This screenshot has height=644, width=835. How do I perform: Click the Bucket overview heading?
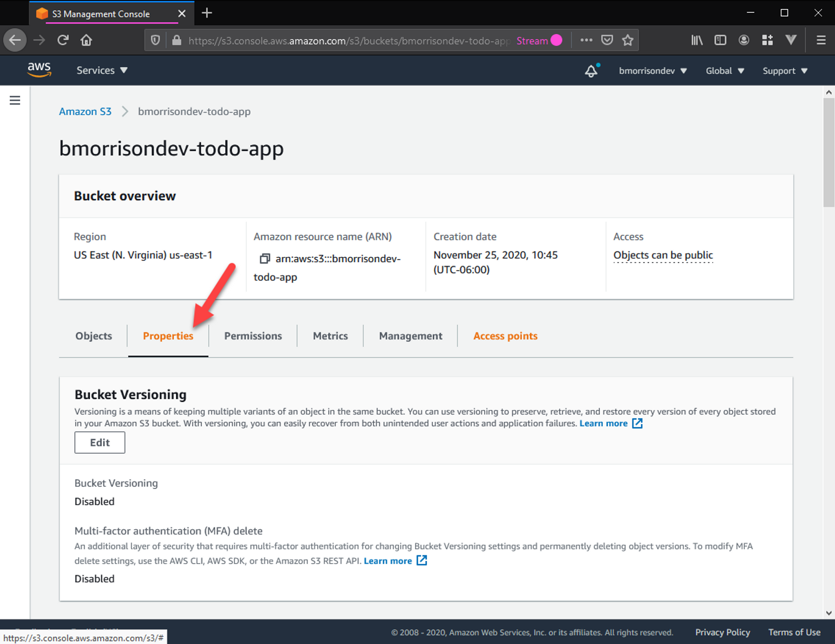tap(125, 196)
